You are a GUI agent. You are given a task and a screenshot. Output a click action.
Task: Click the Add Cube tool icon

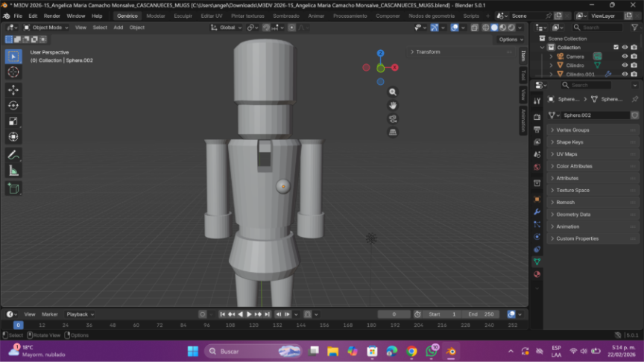point(13,188)
